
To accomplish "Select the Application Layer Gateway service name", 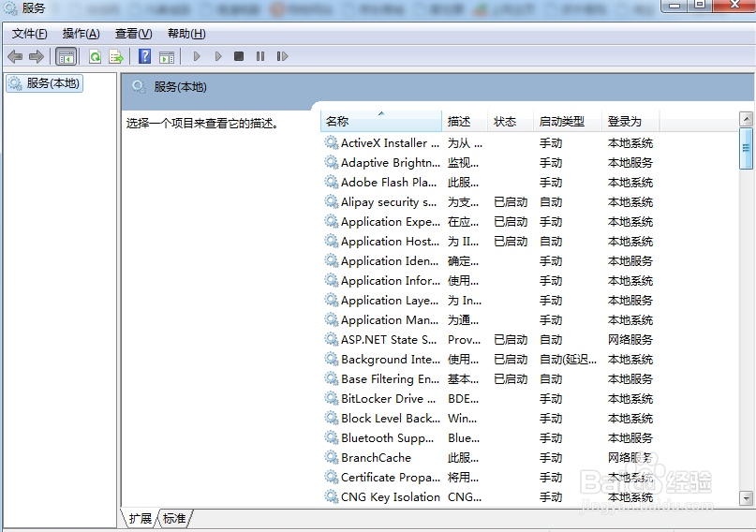I will 390,301.
